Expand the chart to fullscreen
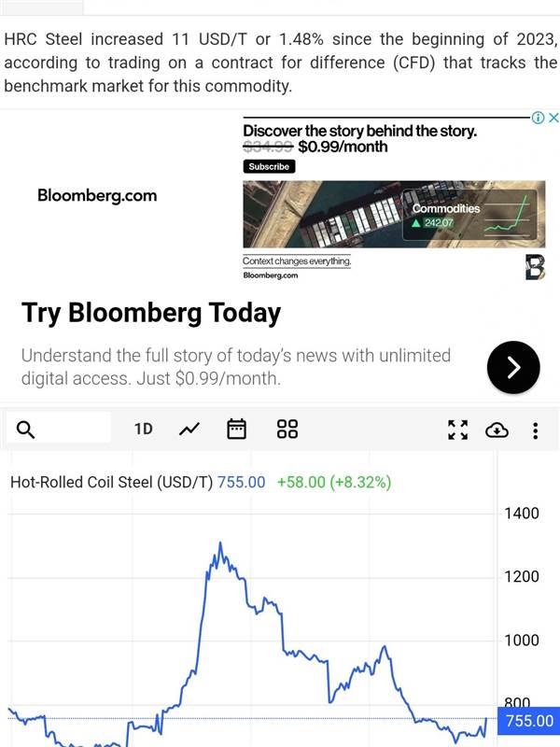The image size is (560, 747). pyautogui.click(x=457, y=430)
